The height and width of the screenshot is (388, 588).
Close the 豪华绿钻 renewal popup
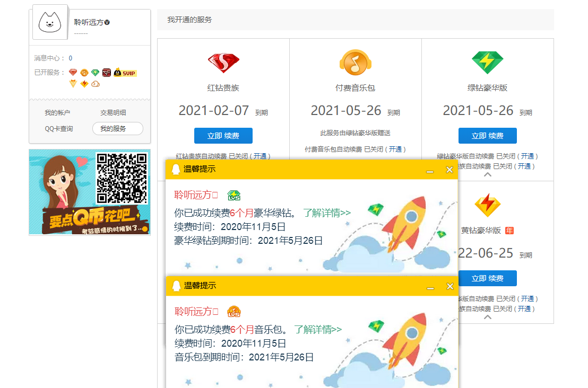449,170
